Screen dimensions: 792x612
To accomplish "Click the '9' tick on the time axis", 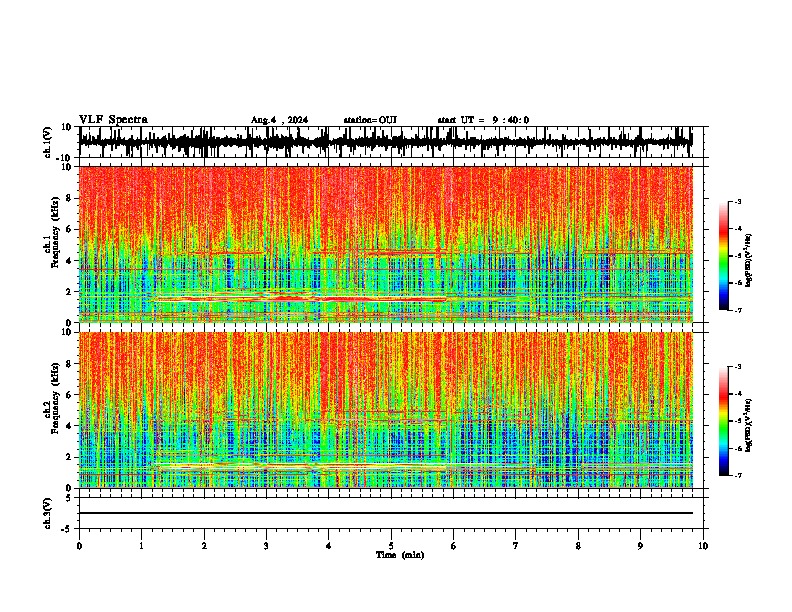I will pos(640,546).
